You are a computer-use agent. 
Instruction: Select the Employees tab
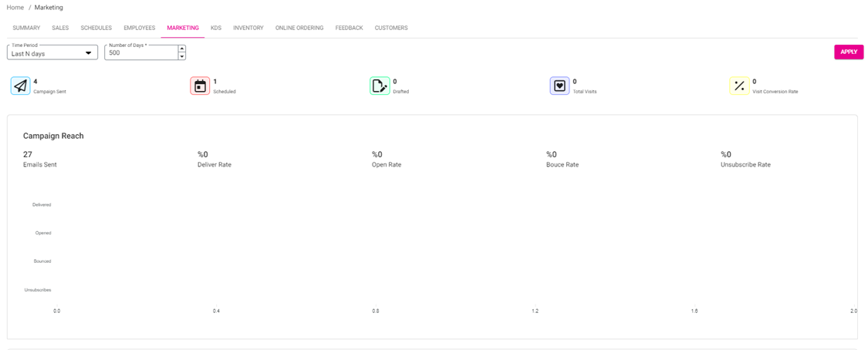point(140,28)
